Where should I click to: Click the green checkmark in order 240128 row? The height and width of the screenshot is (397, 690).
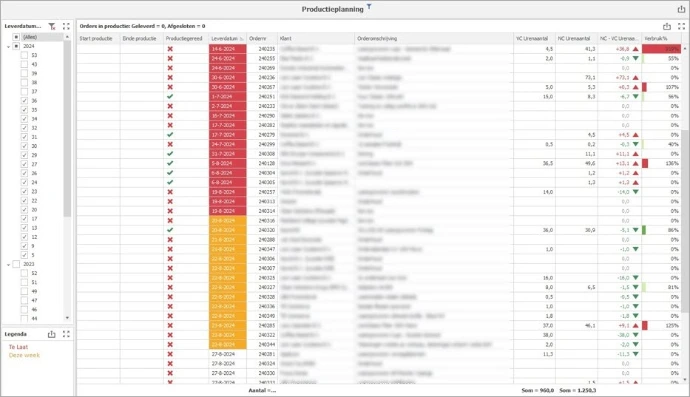tap(170, 163)
